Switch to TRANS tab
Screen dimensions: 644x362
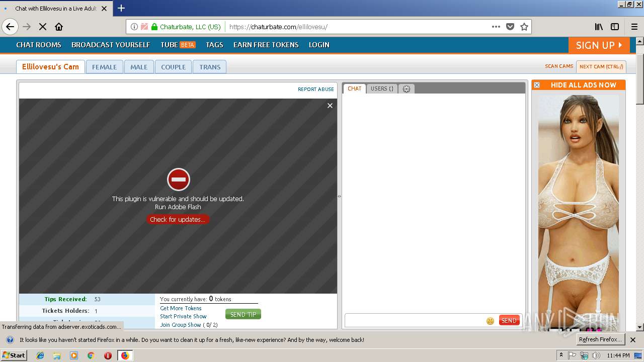(x=210, y=67)
